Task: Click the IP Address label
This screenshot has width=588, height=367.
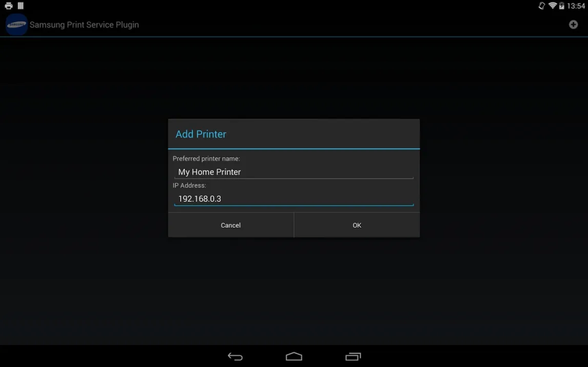Action: [x=189, y=186]
